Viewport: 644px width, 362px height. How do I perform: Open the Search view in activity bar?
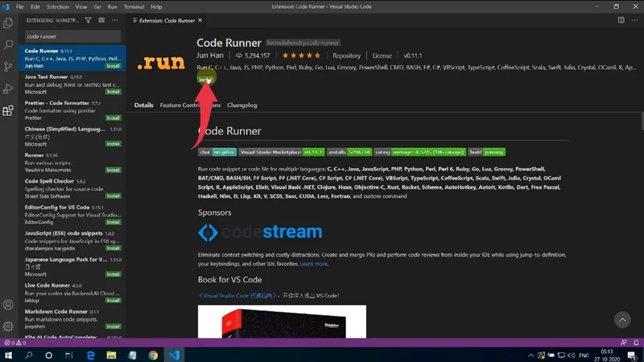point(8,45)
